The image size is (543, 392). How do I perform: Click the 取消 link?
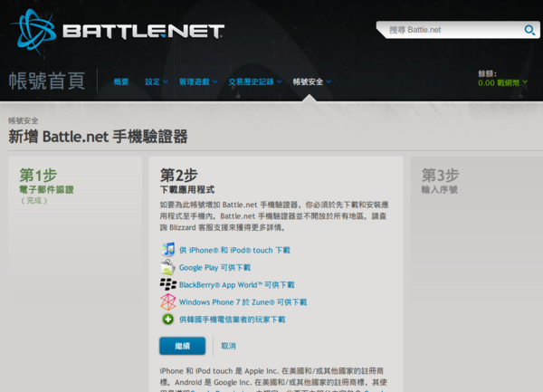coord(228,346)
